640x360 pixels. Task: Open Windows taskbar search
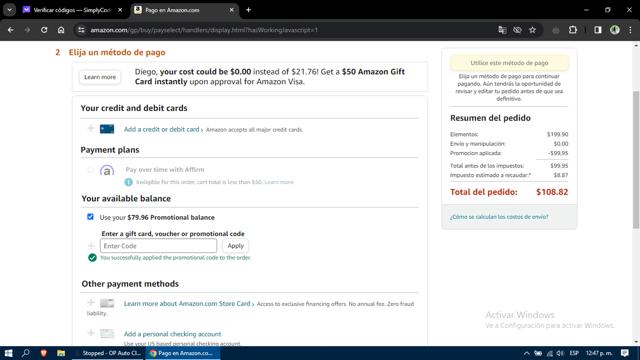tap(26, 353)
